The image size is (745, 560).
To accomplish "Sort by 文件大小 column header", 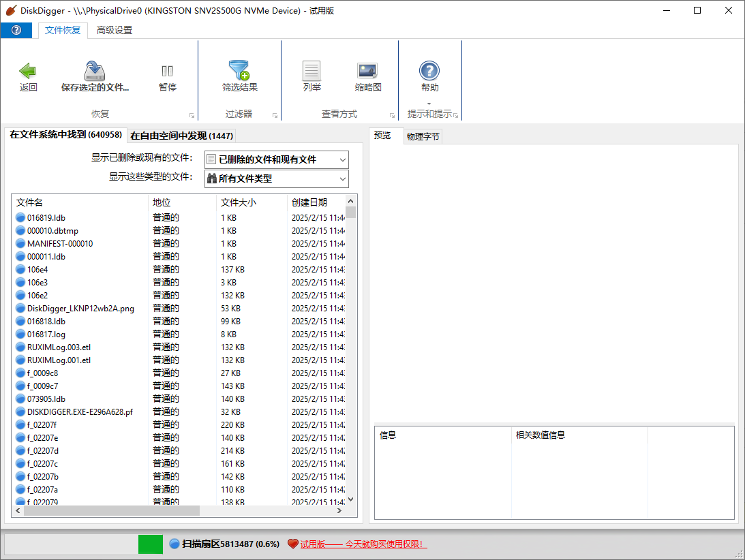I will click(x=252, y=202).
